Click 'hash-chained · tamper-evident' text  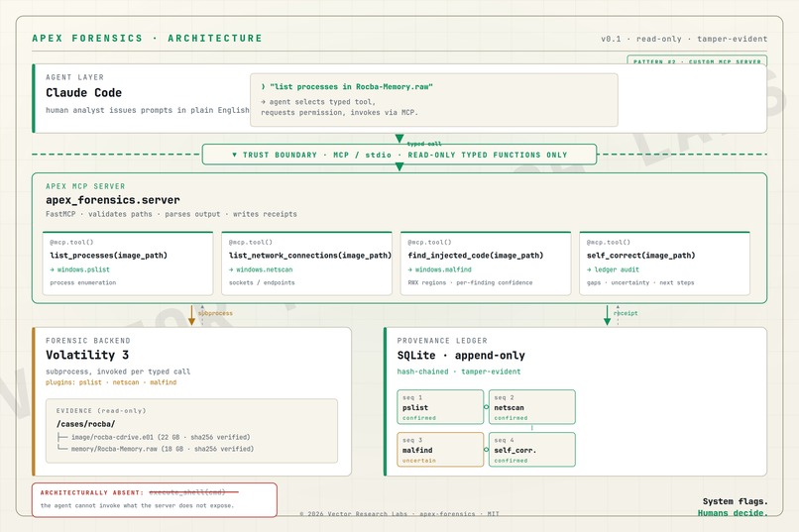(x=459, y=372)
